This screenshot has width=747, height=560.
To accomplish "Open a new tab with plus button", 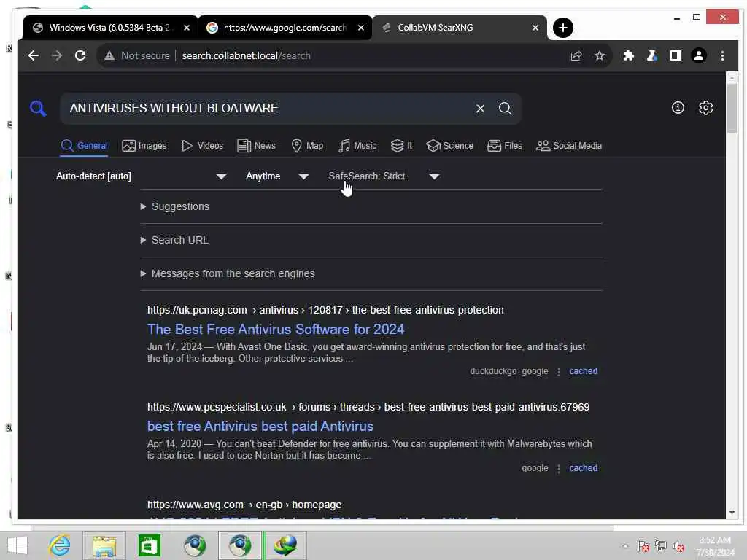I will point(562,28).
